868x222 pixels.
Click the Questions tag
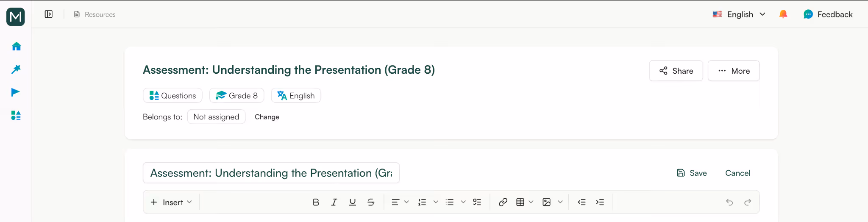[172, 95]
